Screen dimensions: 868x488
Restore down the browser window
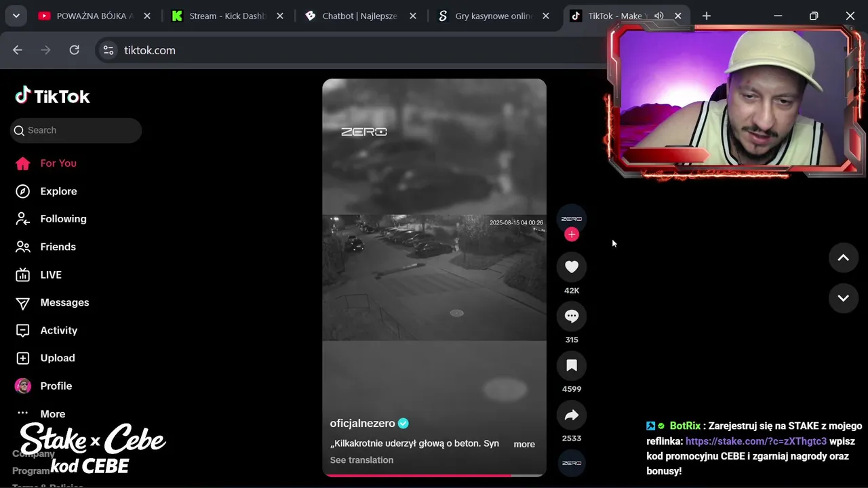click(x=814, y=16)
